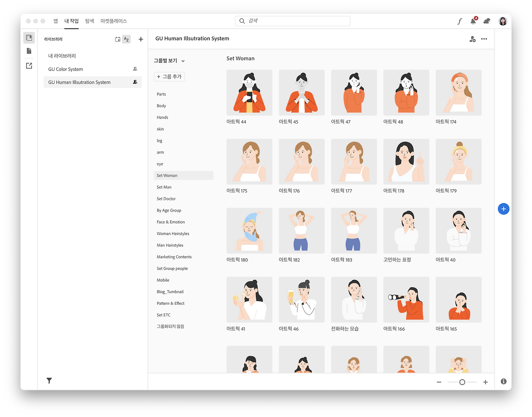Open the cloud sync status icon
The width and height of the screenshot is (532, 417).
pos(487,21)
